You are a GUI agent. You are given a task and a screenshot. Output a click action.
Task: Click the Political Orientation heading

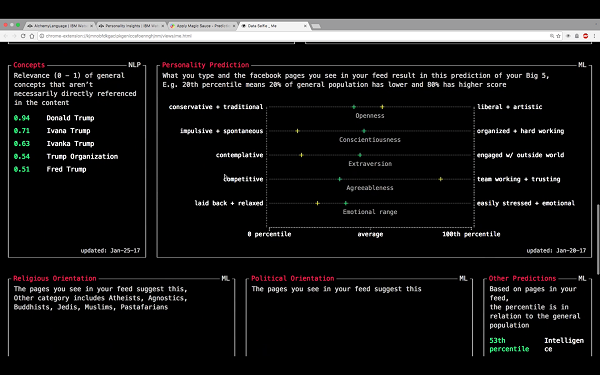293,278
